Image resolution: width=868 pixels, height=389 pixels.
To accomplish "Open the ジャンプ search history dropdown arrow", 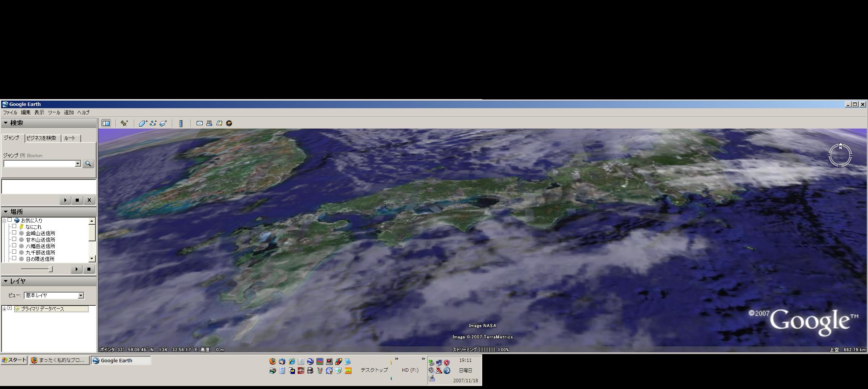I will [78, 164].
